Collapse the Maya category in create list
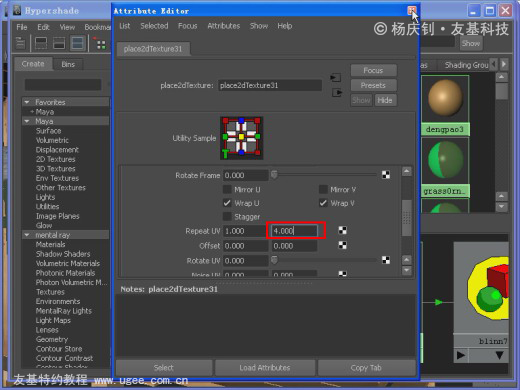The width and height of the screenshot is (520, 390). point(27,121)
